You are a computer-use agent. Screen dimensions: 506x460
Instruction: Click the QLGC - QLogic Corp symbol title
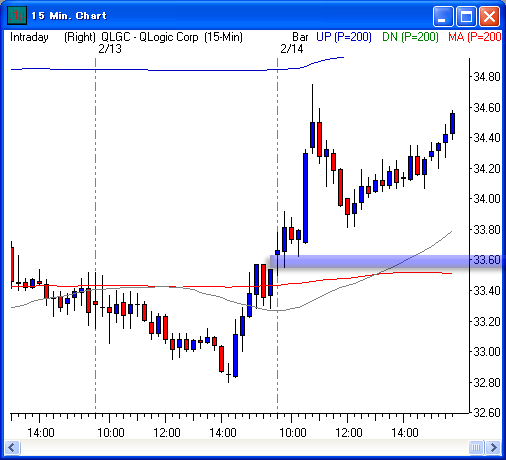pyautogui.click(x=150, y=37)
